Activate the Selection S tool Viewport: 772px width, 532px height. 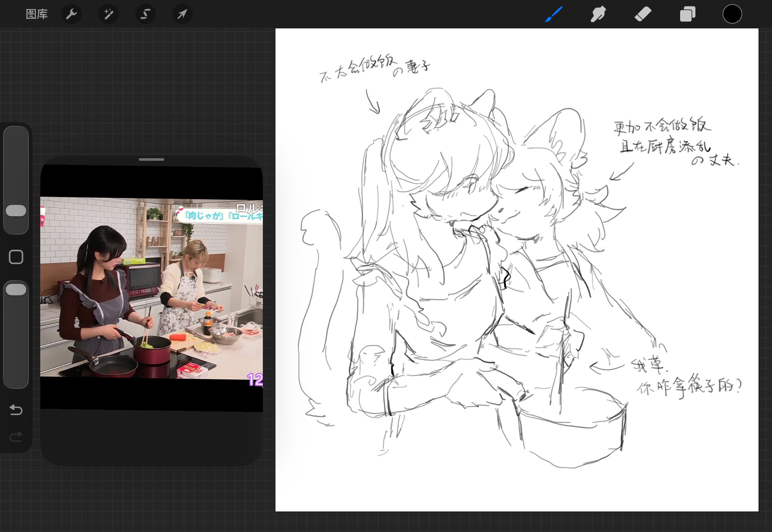point(145,14)
